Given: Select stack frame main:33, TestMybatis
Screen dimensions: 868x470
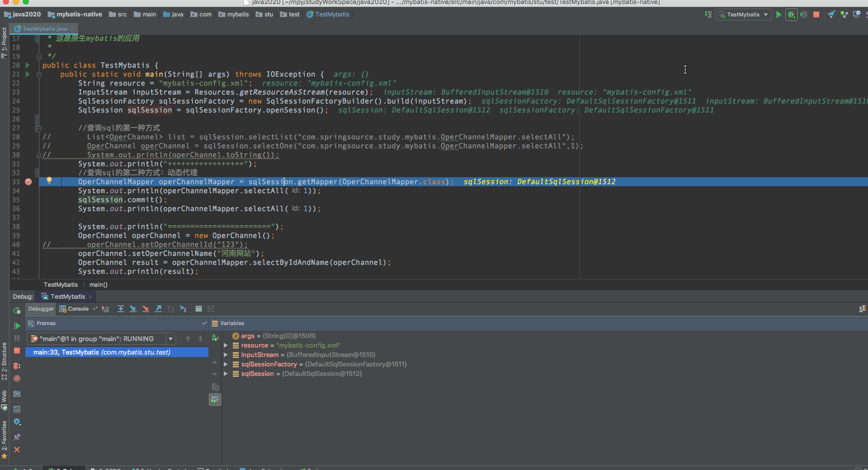Looking at the screenshot, I should point(117,352).
